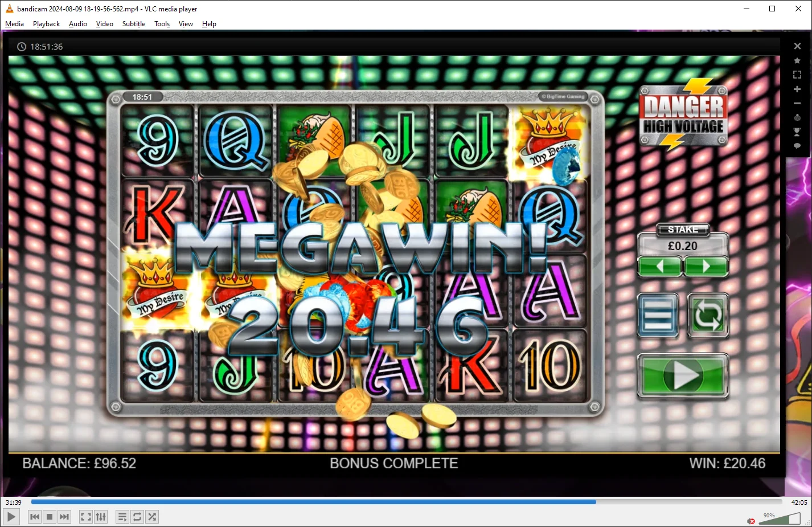Open the Media menu

tap(14, 24)
